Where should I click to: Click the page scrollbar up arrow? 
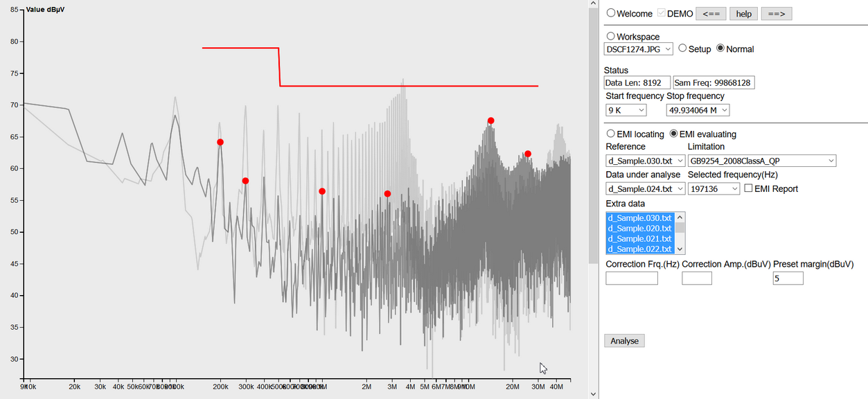coord(593,4)
